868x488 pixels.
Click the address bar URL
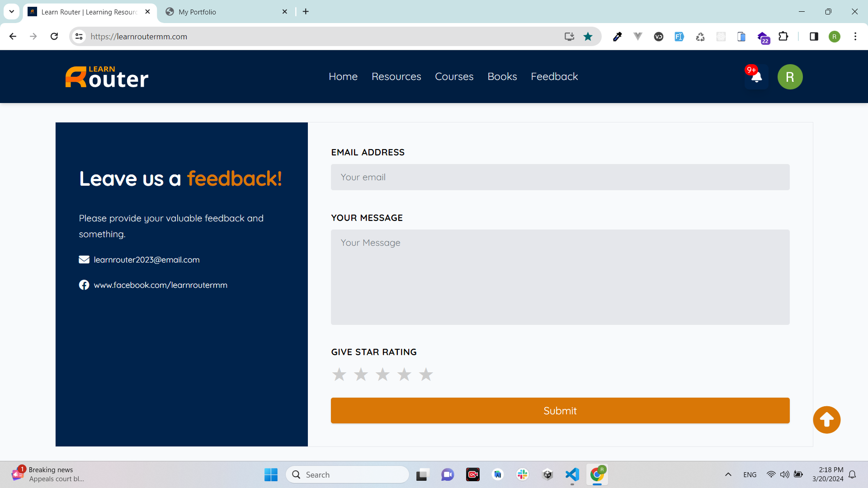pos(139,37)
